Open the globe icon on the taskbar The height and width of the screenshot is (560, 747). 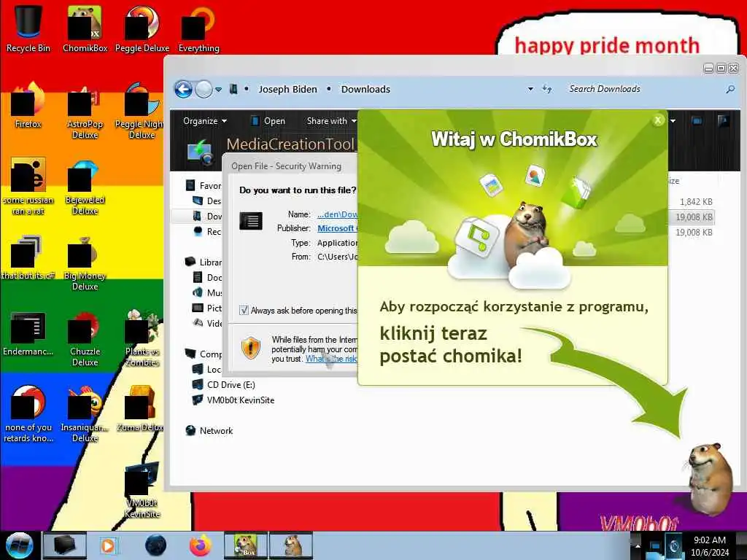(156, 545)
